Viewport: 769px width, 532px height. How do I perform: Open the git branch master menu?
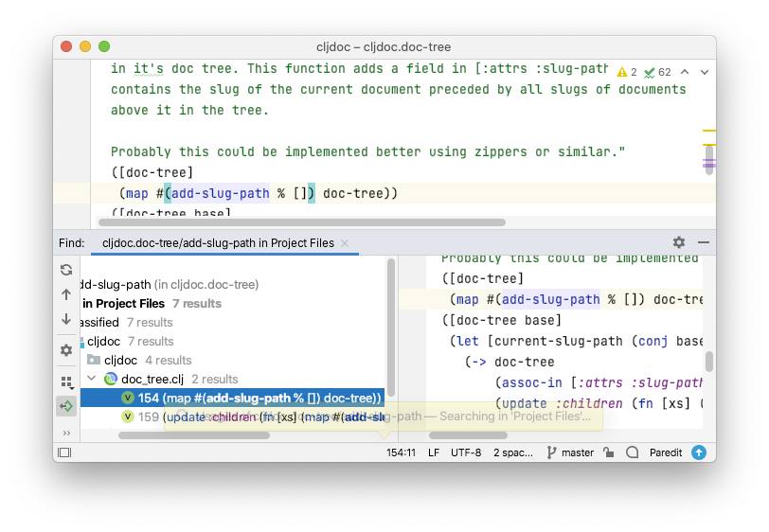(570, 452)
